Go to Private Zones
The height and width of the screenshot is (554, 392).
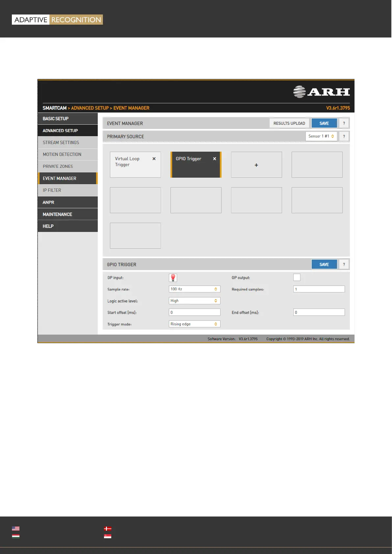click(68, 166)
